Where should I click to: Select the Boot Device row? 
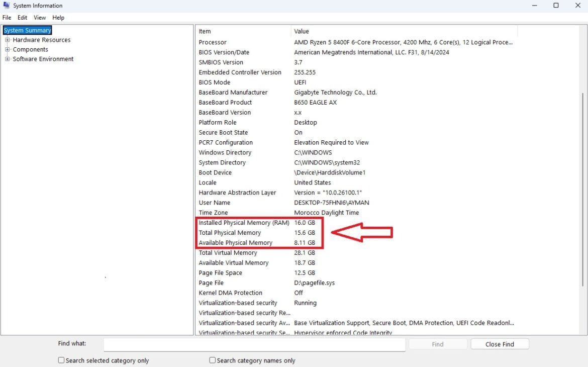pos(356,172)
